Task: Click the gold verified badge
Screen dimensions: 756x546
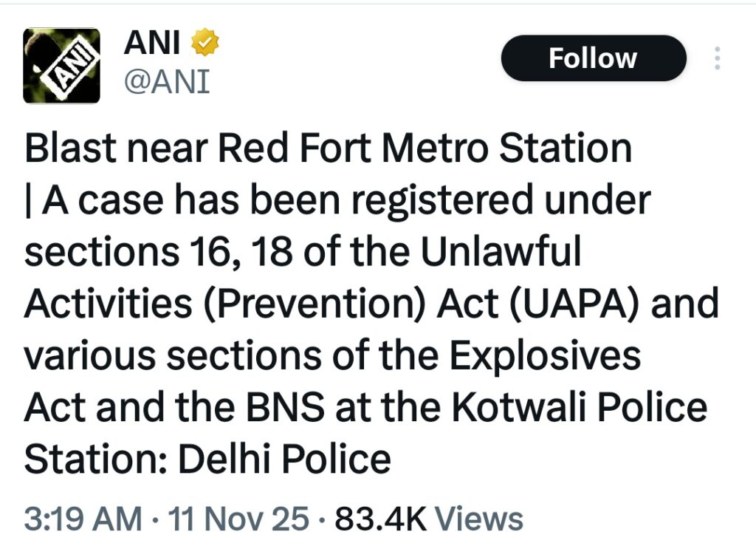Action: point(205,44)
